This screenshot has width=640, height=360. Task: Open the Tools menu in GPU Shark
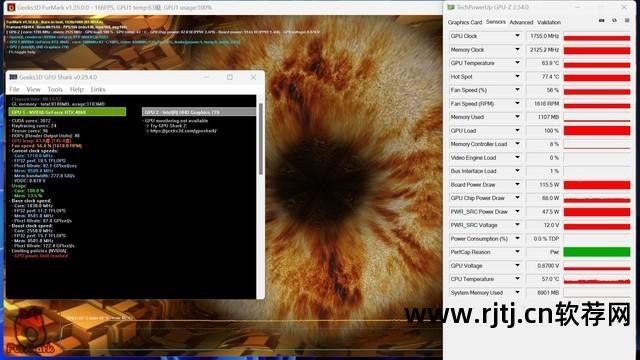click(x=55, y=89)
